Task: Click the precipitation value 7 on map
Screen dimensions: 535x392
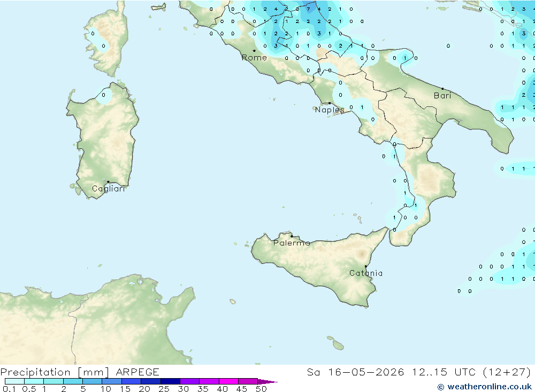Action: coord(308,9)
